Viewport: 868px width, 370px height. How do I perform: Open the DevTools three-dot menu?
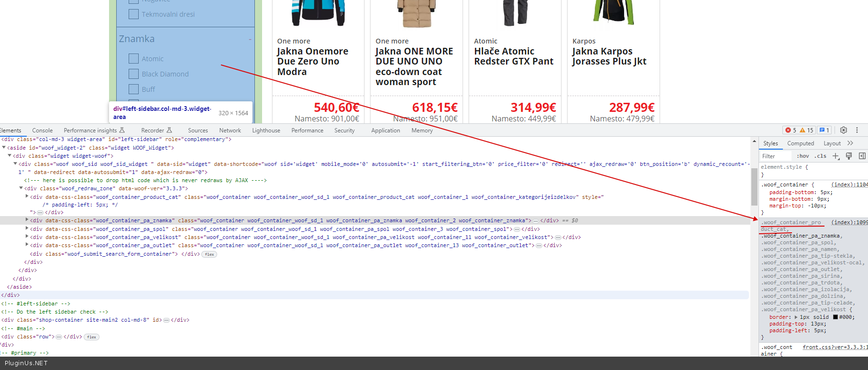tap(857, 130)
